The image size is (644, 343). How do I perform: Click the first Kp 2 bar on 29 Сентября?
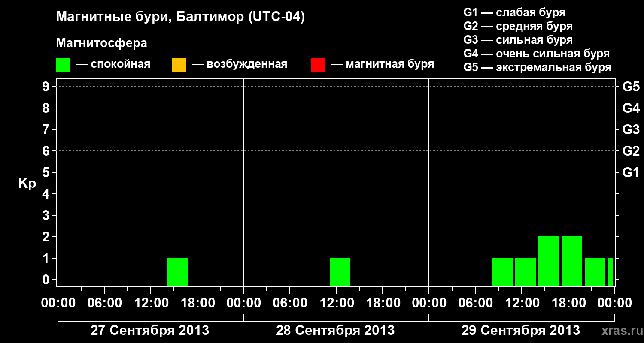click(549, 261)
